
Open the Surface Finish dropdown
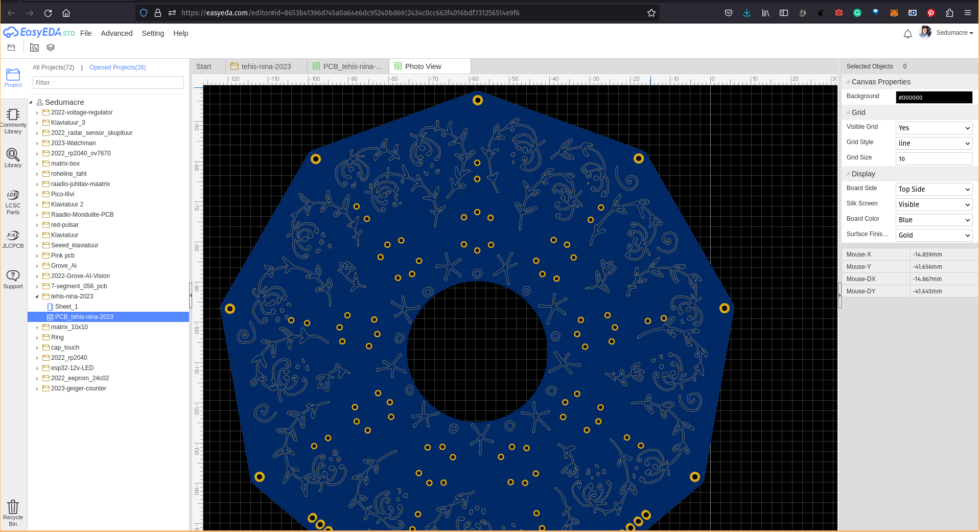934,235
